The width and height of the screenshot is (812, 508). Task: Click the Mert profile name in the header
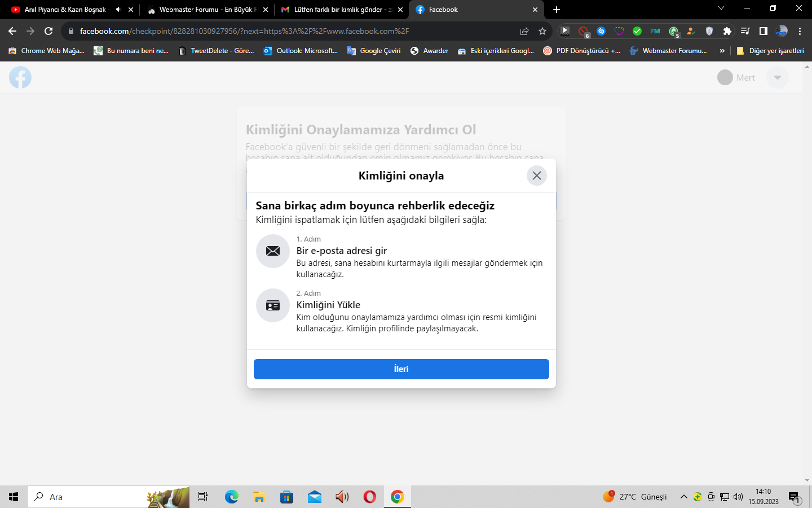[745, 78]
